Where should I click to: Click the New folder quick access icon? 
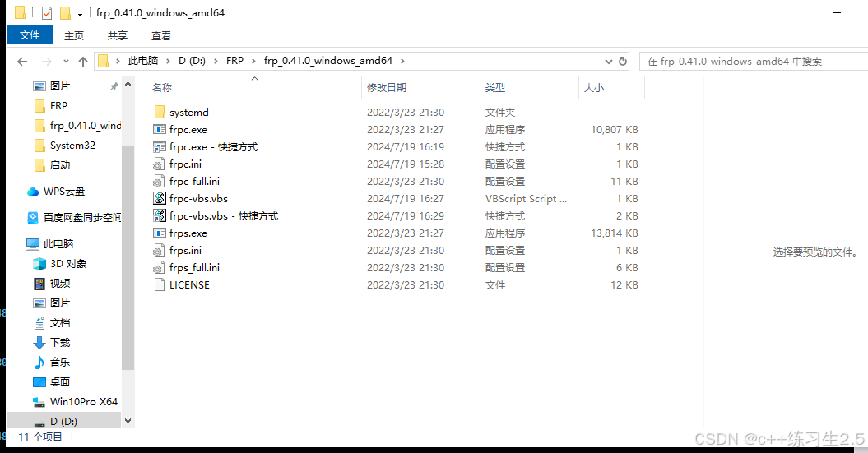(x=65, y=12)
